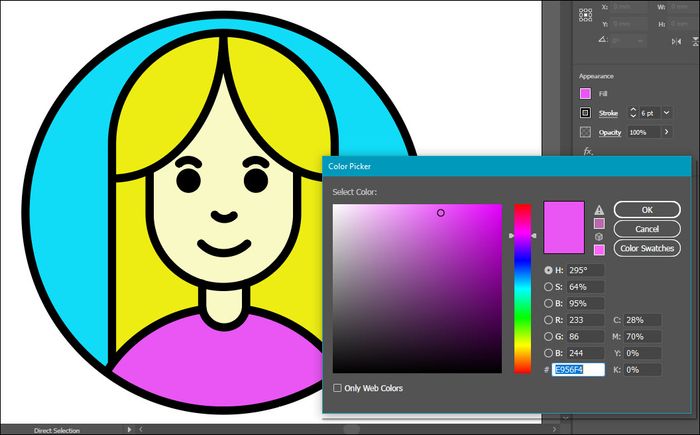700x435 pixels.
Task: Click the horizontal scrollbar right arrow
Action: tap(554, 430)
